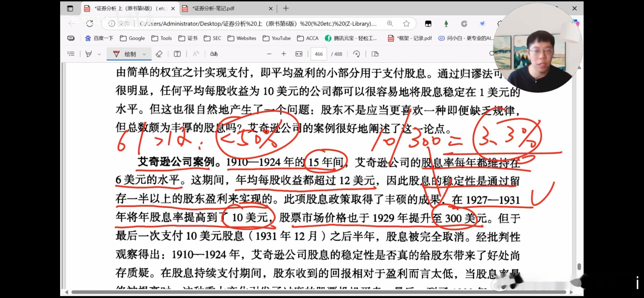
Task: Click the translate (aあ) icon
Action: (214, 54)
